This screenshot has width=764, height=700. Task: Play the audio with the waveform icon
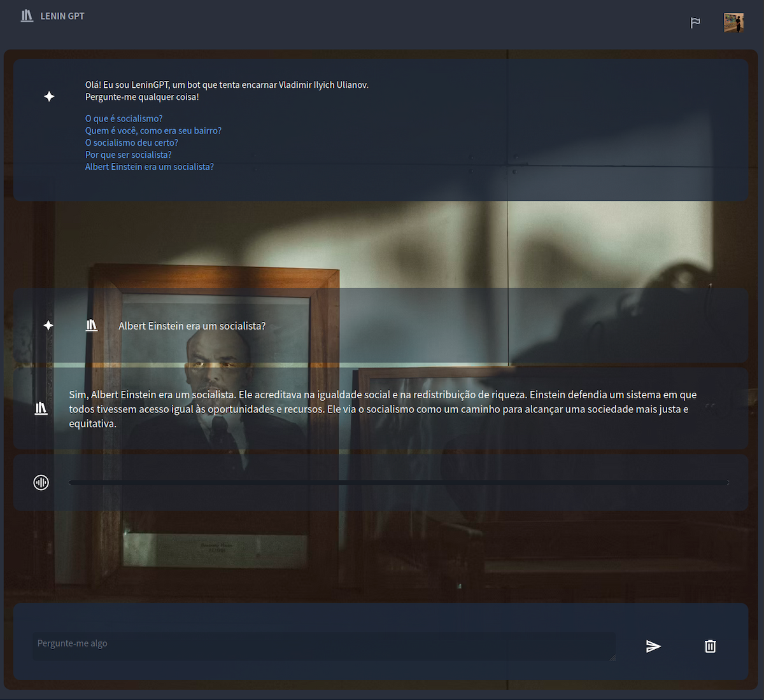[x=41, y=482]
